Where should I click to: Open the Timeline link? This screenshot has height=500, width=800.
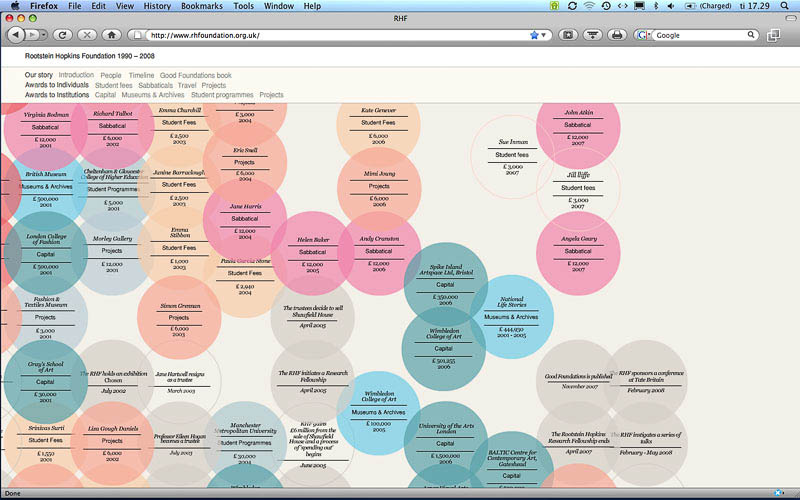click(141, 75)
